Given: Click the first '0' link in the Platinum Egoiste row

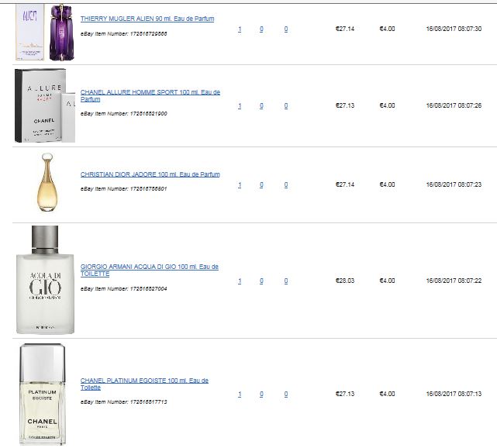Looking at the screenshot, I should pyautogui.click(x=261, y=394).
